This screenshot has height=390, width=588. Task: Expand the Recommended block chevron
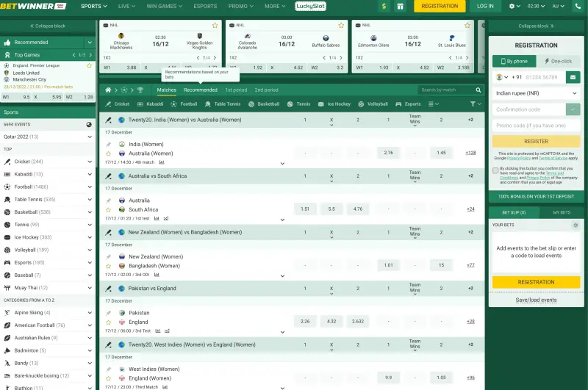pos(90,43)
